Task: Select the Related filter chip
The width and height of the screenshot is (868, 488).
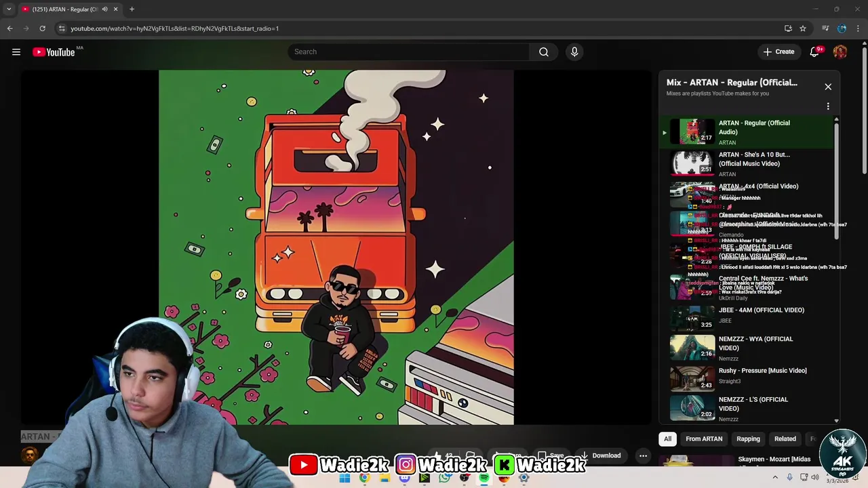Action: (785, 439)
